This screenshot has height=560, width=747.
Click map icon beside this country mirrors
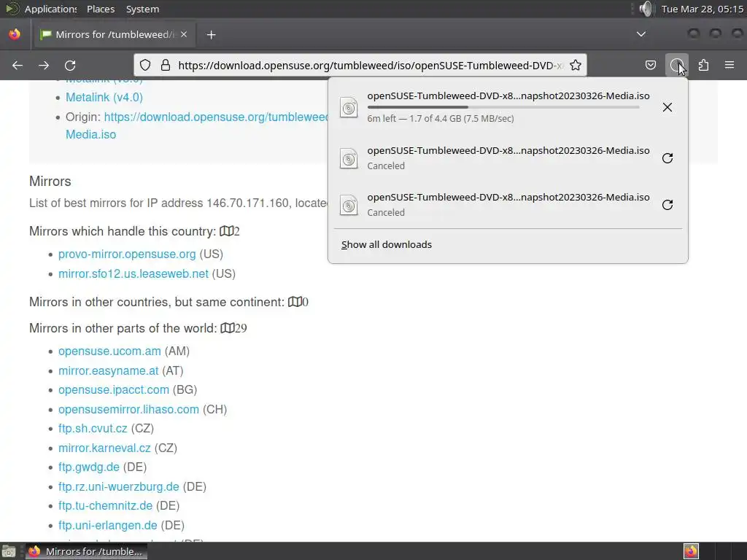tap(226, 231)
